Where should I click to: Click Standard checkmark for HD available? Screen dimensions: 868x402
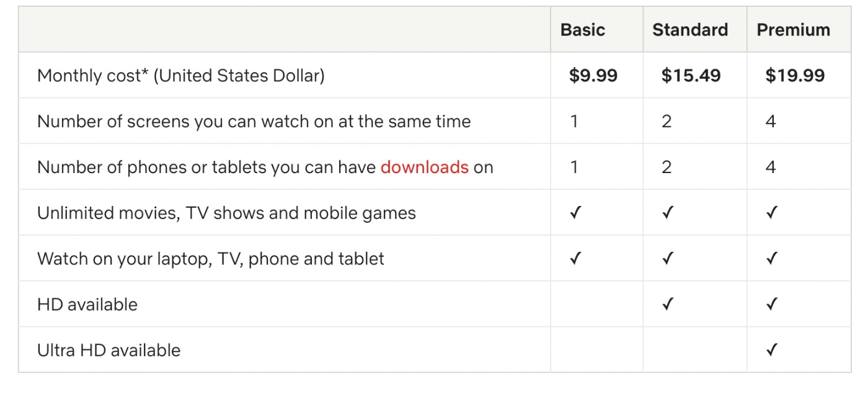tap(667, 305)
